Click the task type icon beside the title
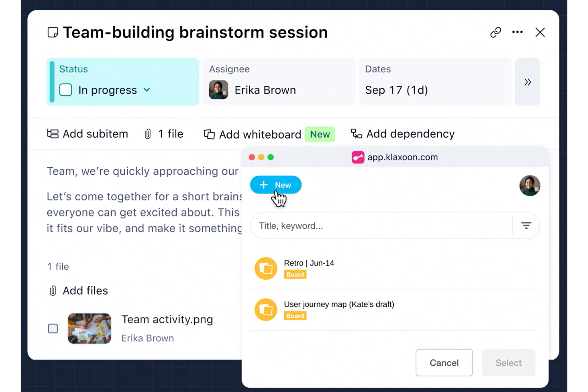Image resolution: width=588 pixels, height=392 pixels. 53,32
